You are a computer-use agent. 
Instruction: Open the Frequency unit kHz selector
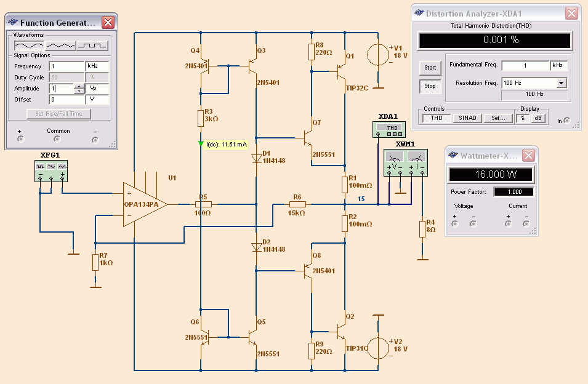click(97, 66)
